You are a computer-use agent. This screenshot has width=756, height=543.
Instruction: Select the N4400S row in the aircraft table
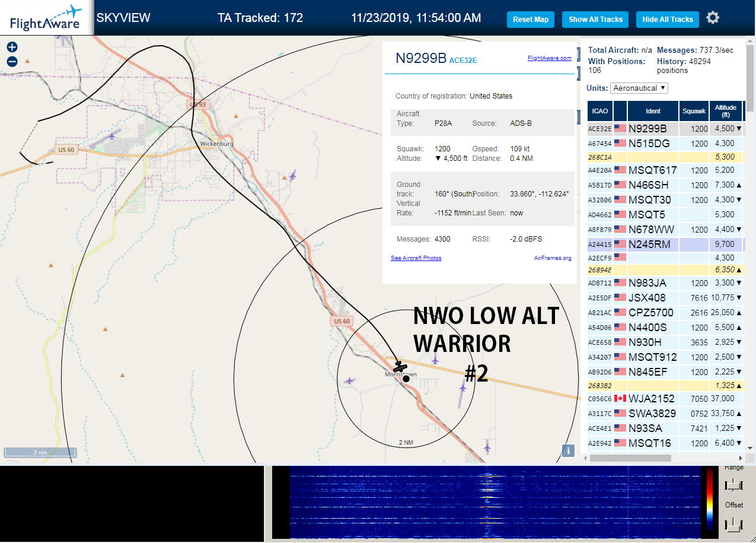[666, 328]
